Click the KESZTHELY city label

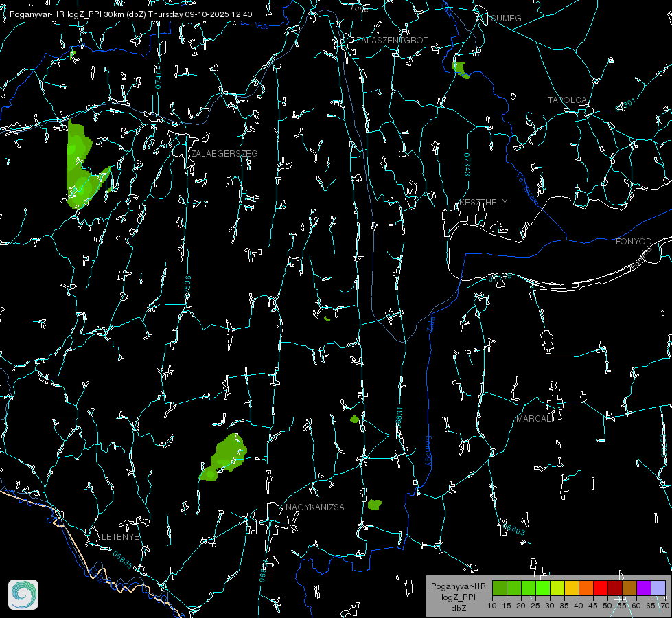click(x=483, y=202)
